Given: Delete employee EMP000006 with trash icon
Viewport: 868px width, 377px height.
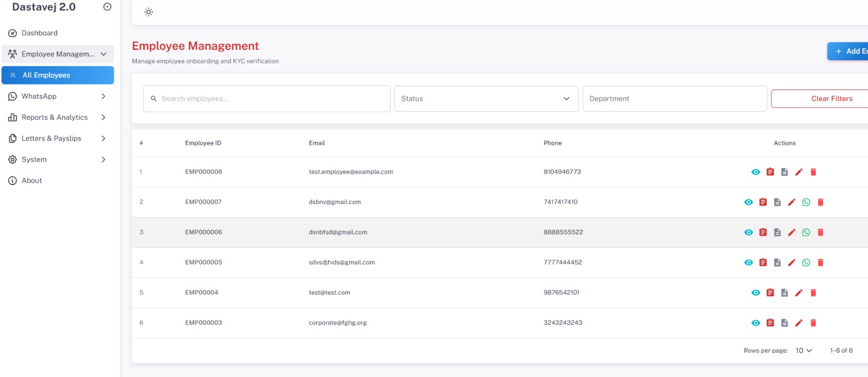Looking at the screenshot, I should pos(820,232).
